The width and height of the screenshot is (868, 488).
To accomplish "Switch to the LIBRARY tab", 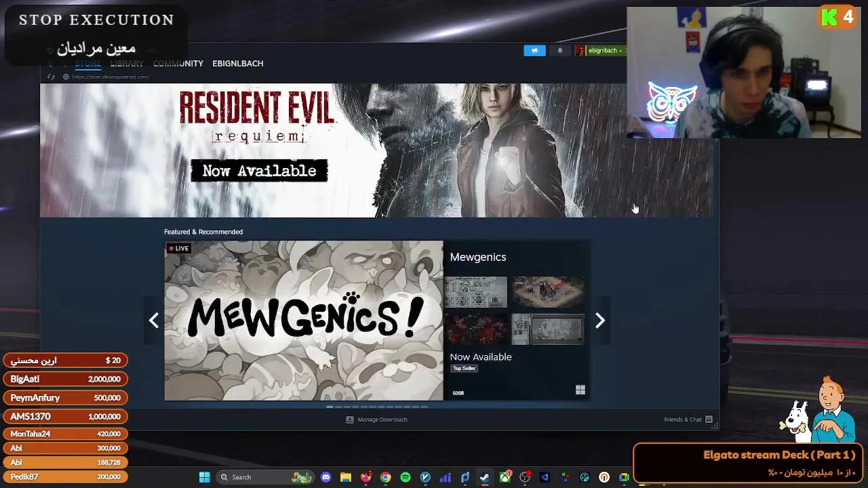I will 127,63.
